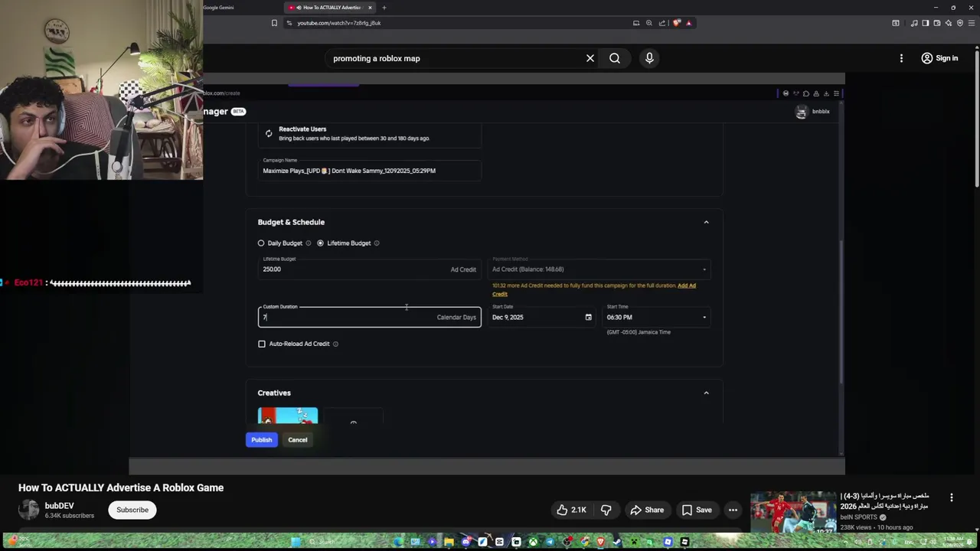980x551 pixels.
Task: Dislike the video with thumbs down
Action: [x=606, y=510]
